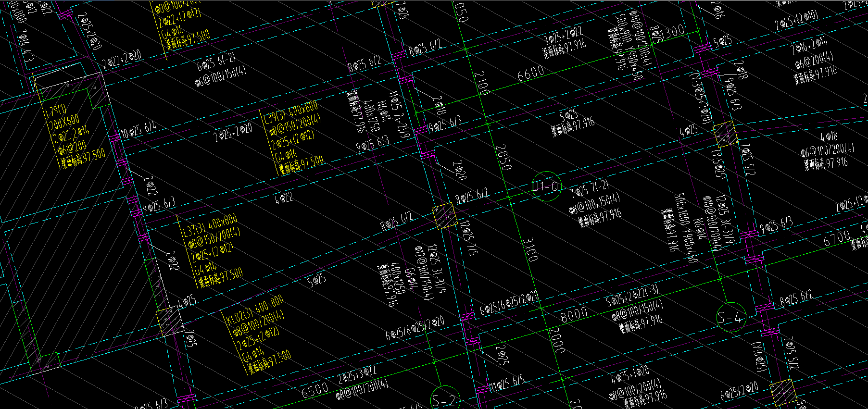The image size is (868, 409).
Task: Select the Φ6@100/200(4) stirrup text
Action: 828,149
